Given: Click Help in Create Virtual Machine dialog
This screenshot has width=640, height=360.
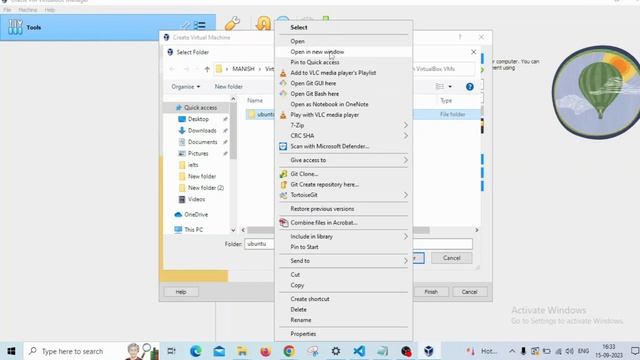Looking at the screenshot, I should coord(181,292).
